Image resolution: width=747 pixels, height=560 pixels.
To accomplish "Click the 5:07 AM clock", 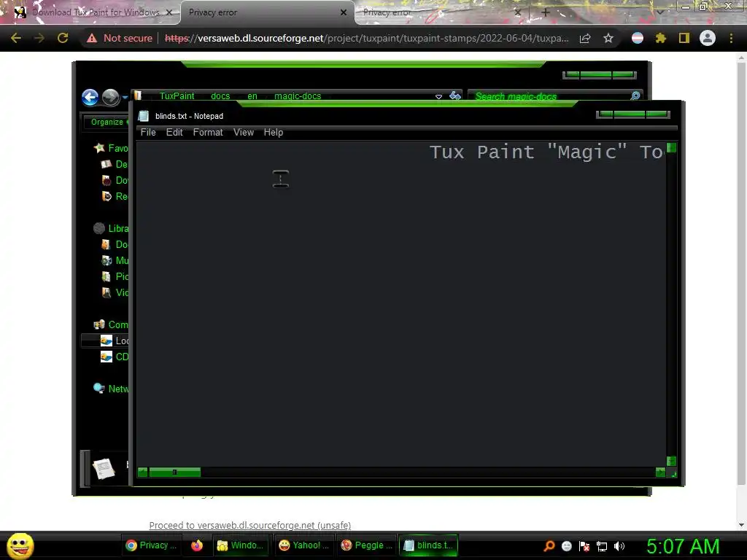I will click(683, 546).
